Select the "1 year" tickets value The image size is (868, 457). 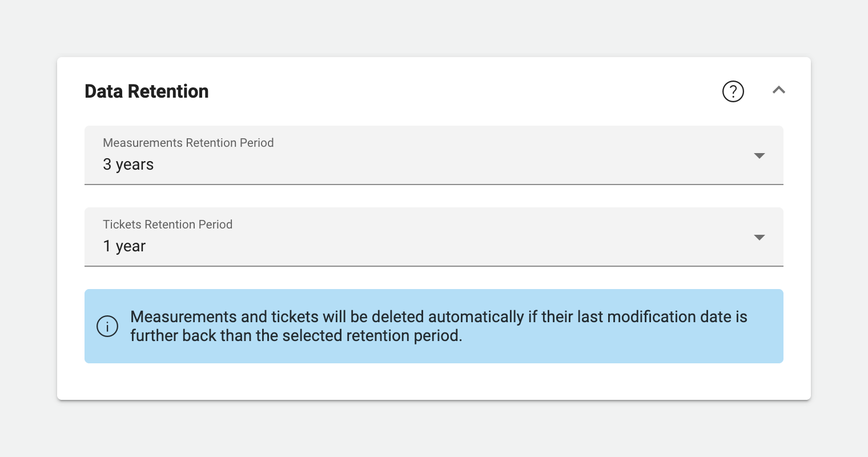[x=124, y=246]
